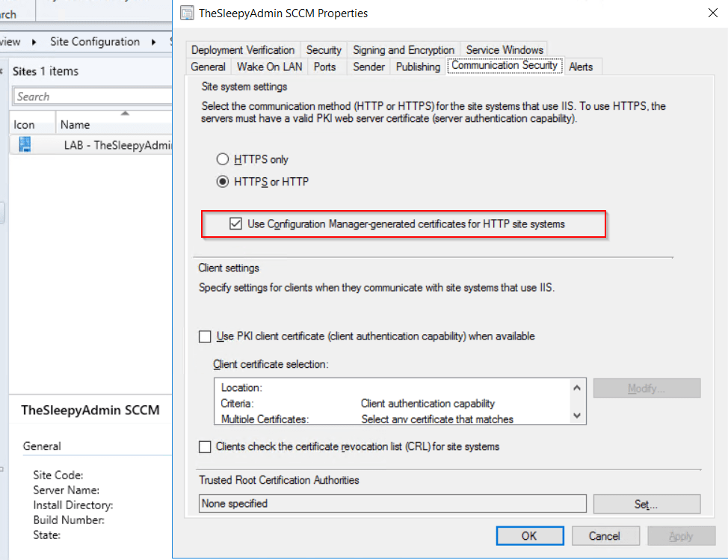Select the HTTPS only radio button
Screen dimensions: 728x560
[x=222, y=159]
